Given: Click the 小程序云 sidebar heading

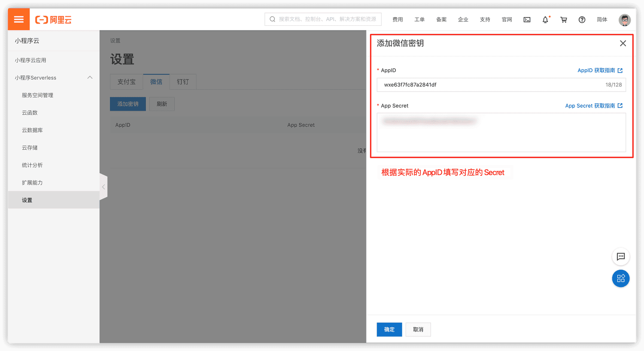Looking at the screenshot, I should (27, 41).
